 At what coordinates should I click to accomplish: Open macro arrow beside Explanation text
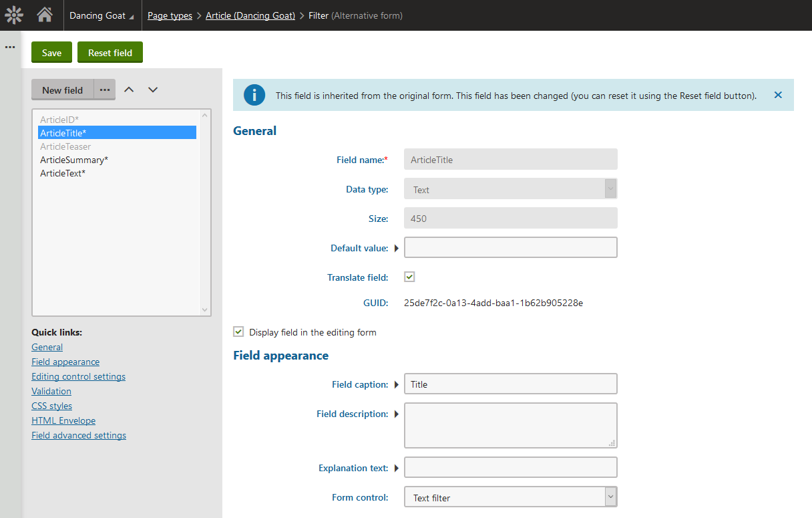click(396, 468)
